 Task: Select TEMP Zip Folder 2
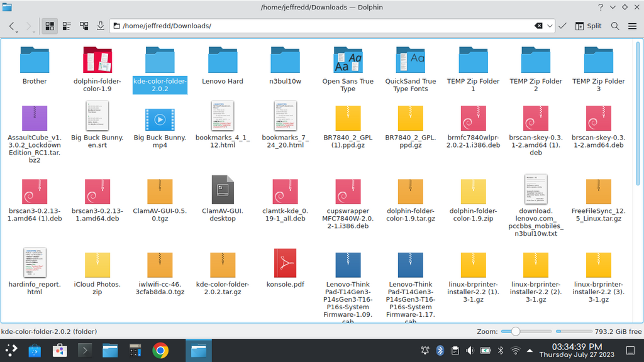(536, 69)
